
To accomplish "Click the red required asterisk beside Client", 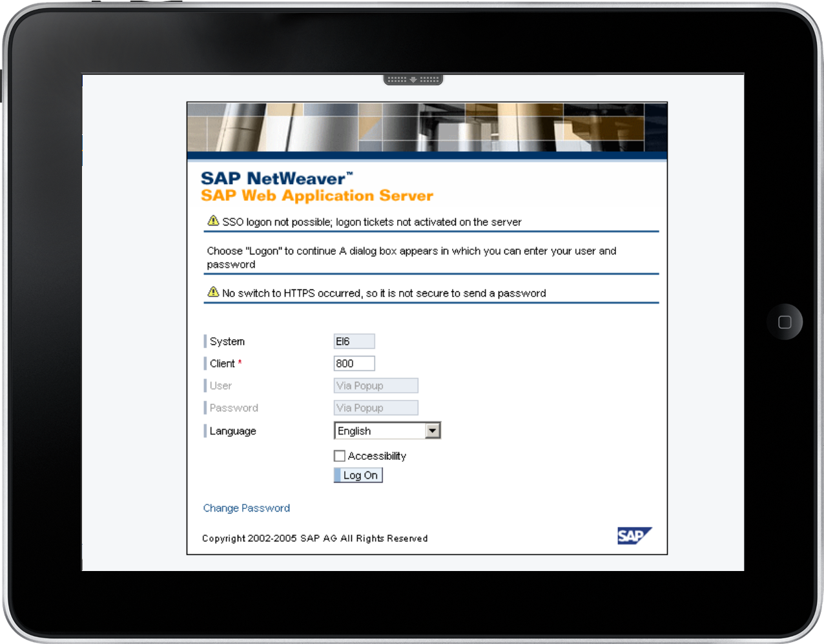I will [x=240, y=362].
